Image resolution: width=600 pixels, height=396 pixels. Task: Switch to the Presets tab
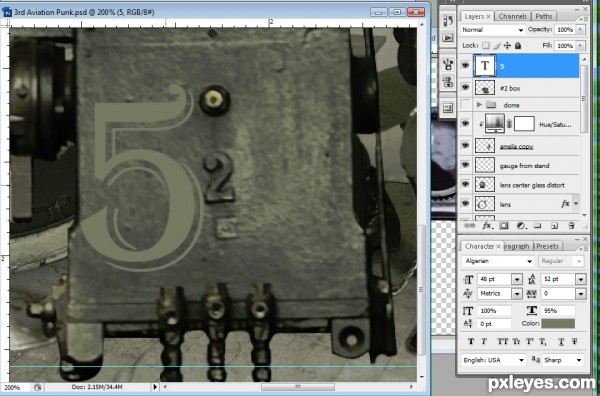pyautogui.click(x=547, y=246)
